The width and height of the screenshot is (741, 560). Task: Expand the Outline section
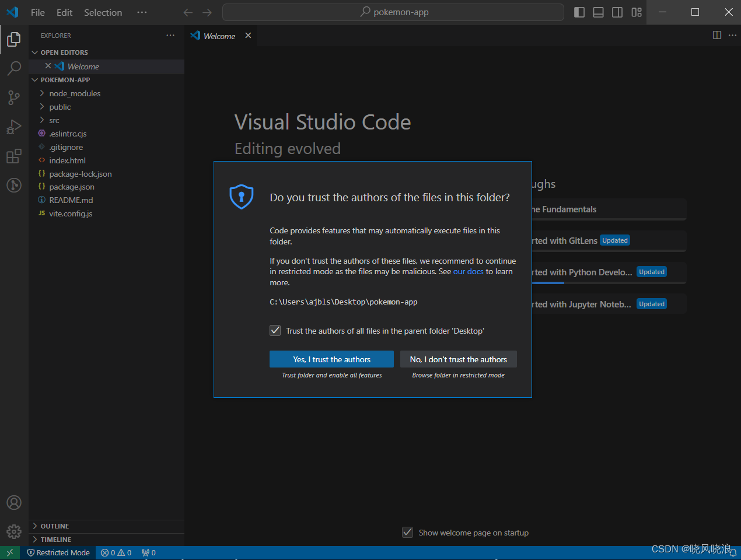[x=107, y=526]
